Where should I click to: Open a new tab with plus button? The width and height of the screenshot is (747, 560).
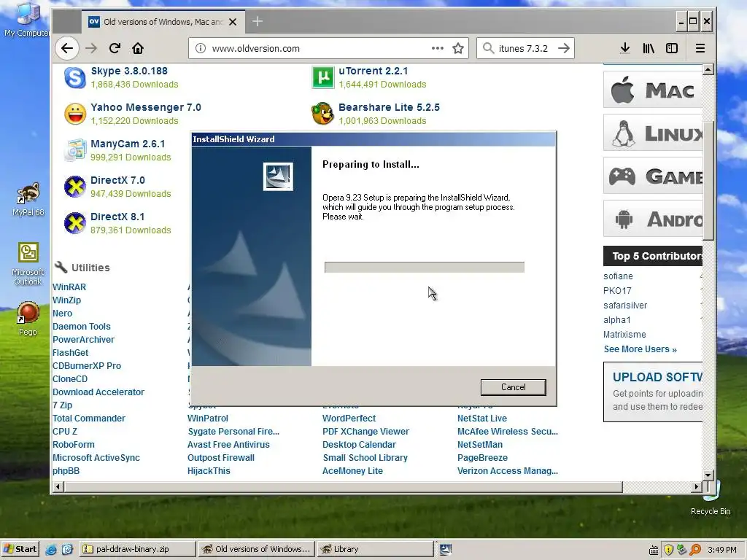coord(258,21)
